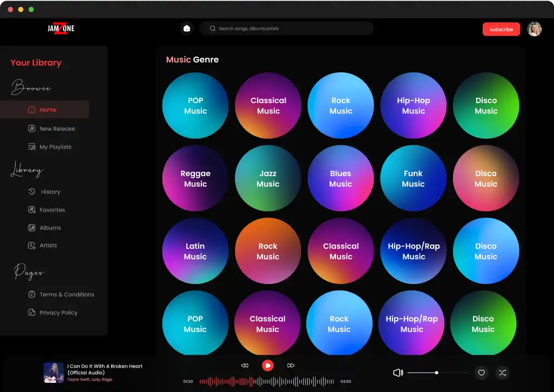
Task: Click the elapsed time 01:00
Action: [x=188, y=381]
